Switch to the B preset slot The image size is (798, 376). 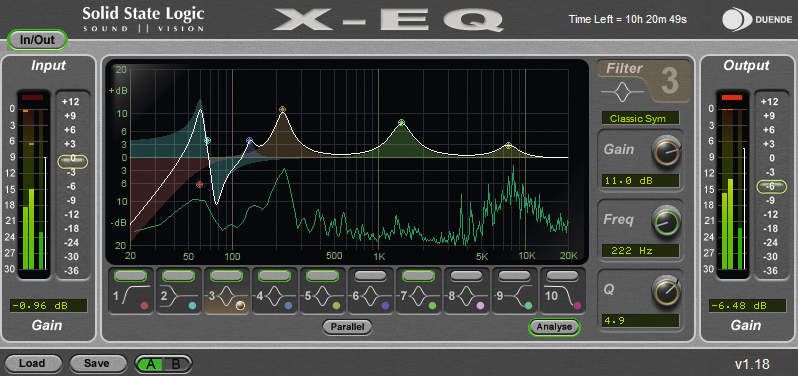click(x=176, y=364)
